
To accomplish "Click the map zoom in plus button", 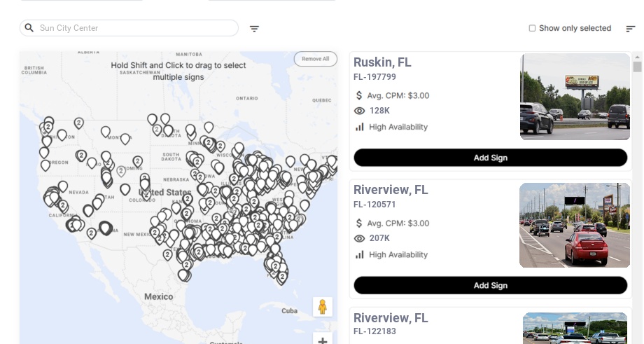I will (322, 340).
